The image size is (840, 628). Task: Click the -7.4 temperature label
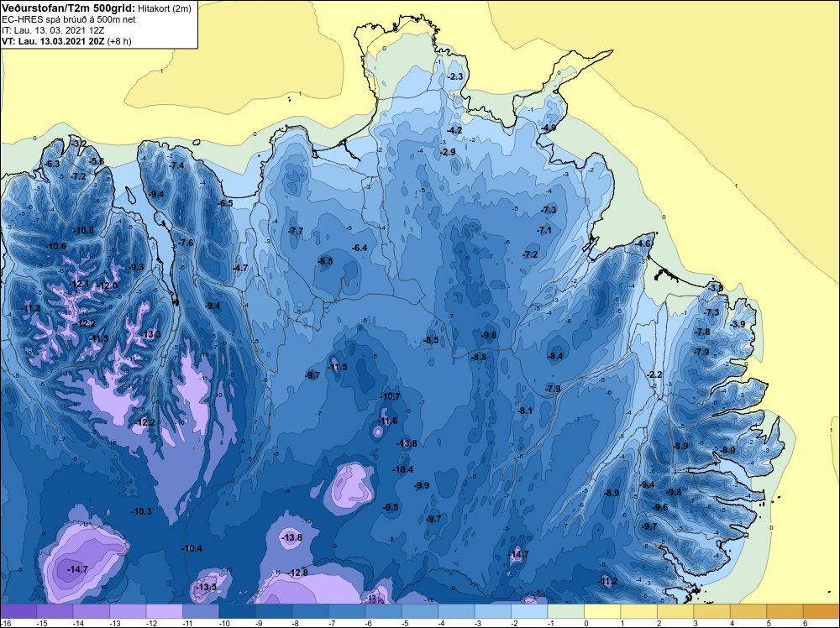point(176,166)
